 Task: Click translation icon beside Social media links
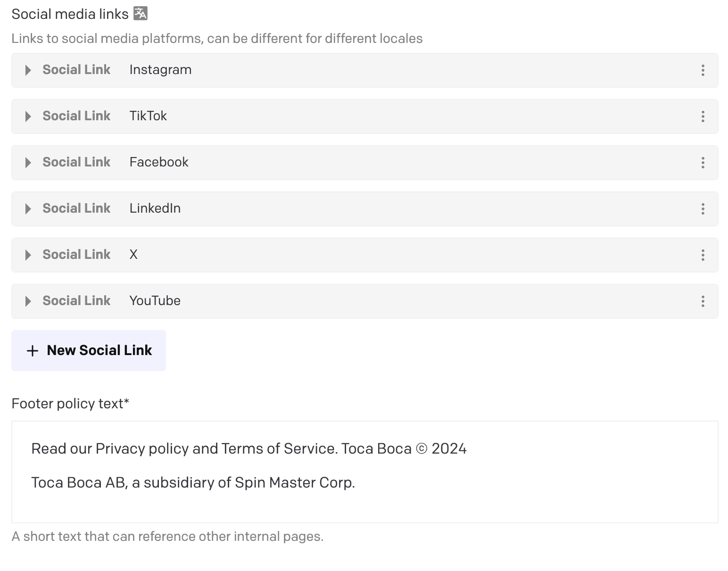(x=141, y=14)
